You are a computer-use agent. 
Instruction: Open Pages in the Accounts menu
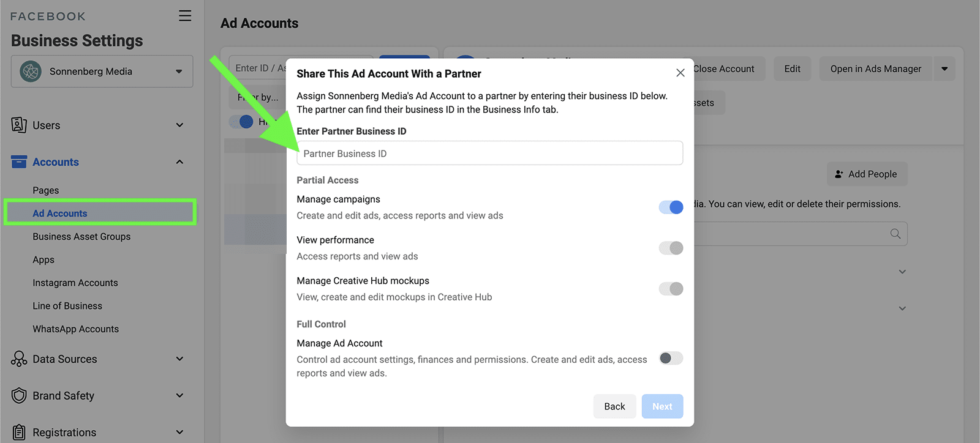coord(46,190)
